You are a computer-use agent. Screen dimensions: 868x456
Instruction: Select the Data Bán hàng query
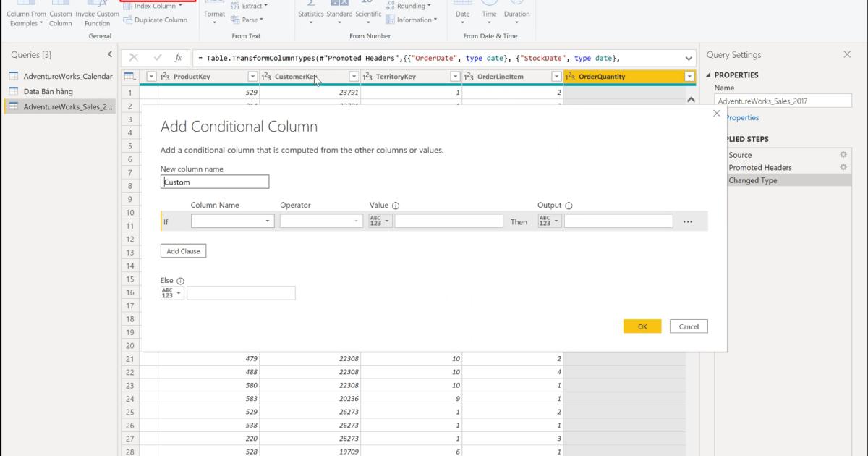click(48, 91)
